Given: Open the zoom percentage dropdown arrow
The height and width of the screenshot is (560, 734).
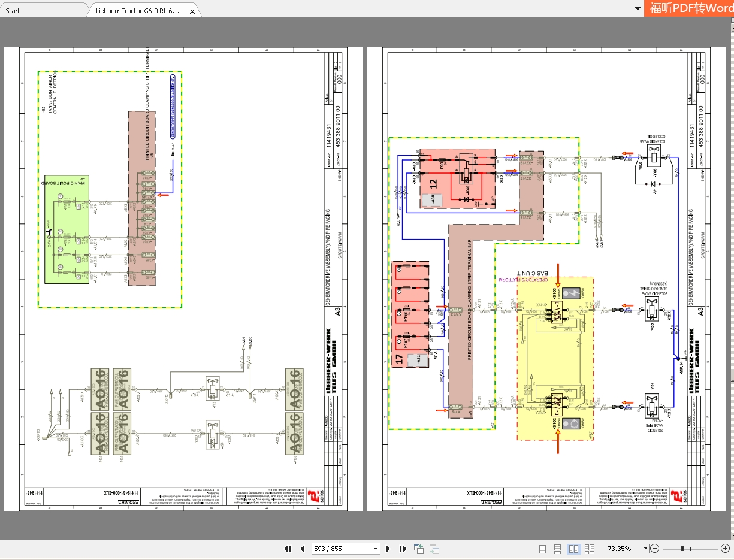Looking at the screenshot, I should [645, 549].
